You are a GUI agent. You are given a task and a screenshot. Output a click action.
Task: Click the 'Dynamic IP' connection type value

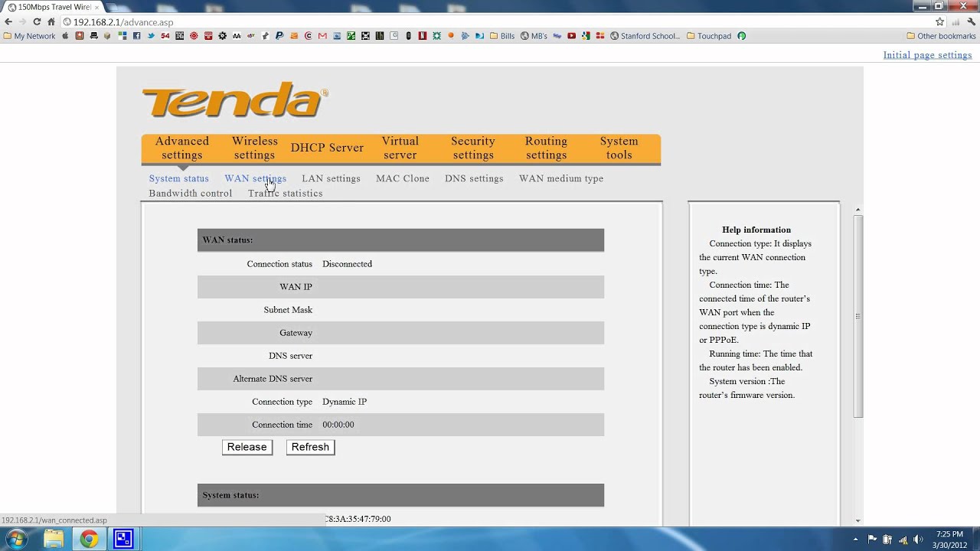click(x=345, y=402)
